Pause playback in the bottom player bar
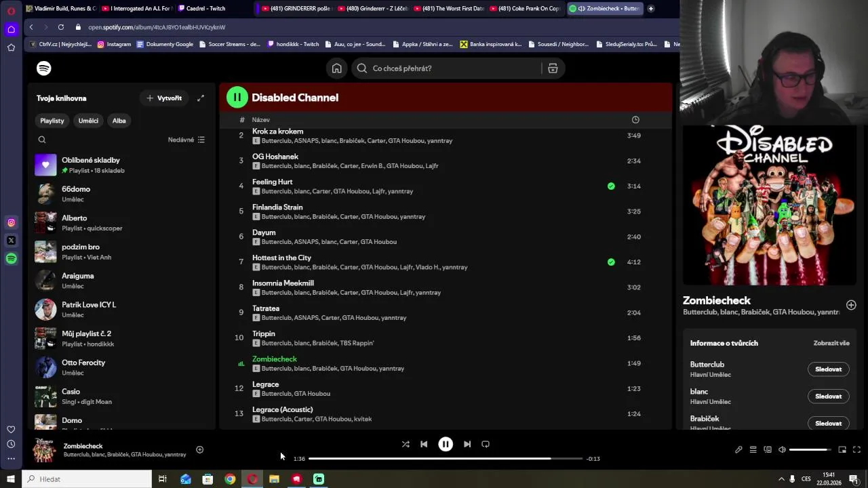Viewport: 868px width, 488px height. [446, 444]
